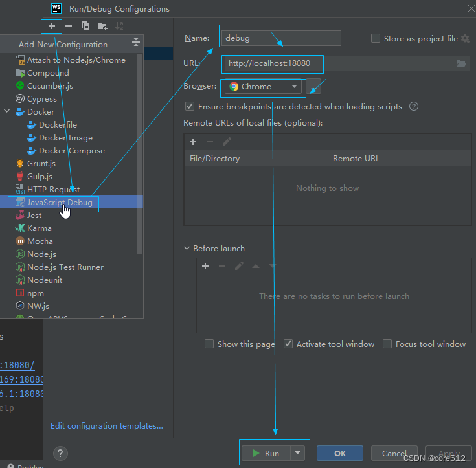The image size is (476, 468).
Task: Toggle Show this page checkbox
Action: 209,344
